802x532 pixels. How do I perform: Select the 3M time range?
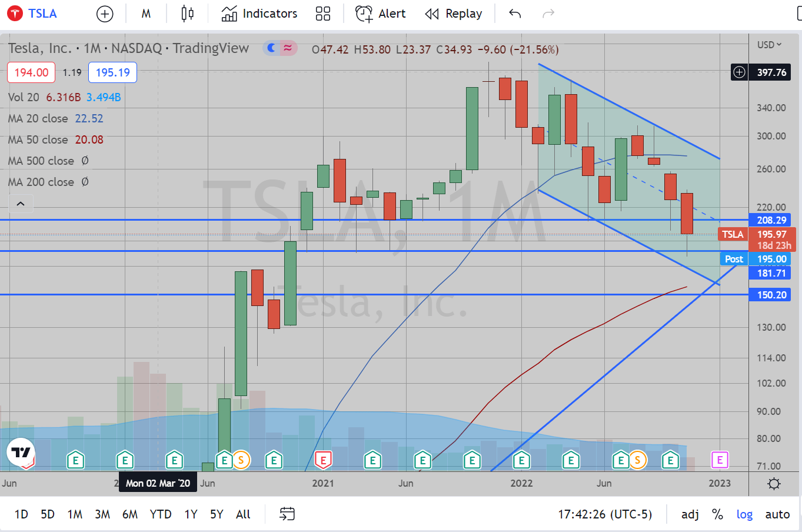(102, 514)
